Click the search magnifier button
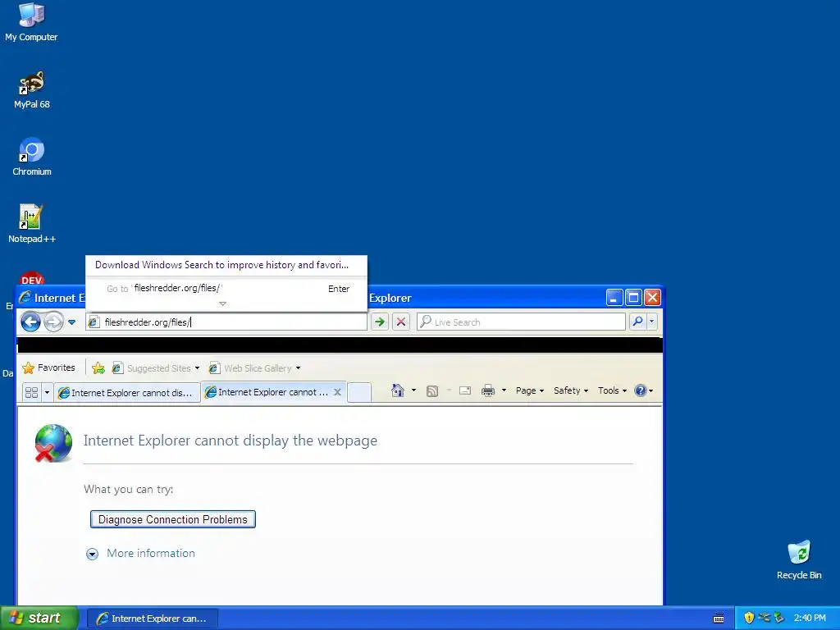840x630 pixels. pyautogui.click(x=637, y=322)
